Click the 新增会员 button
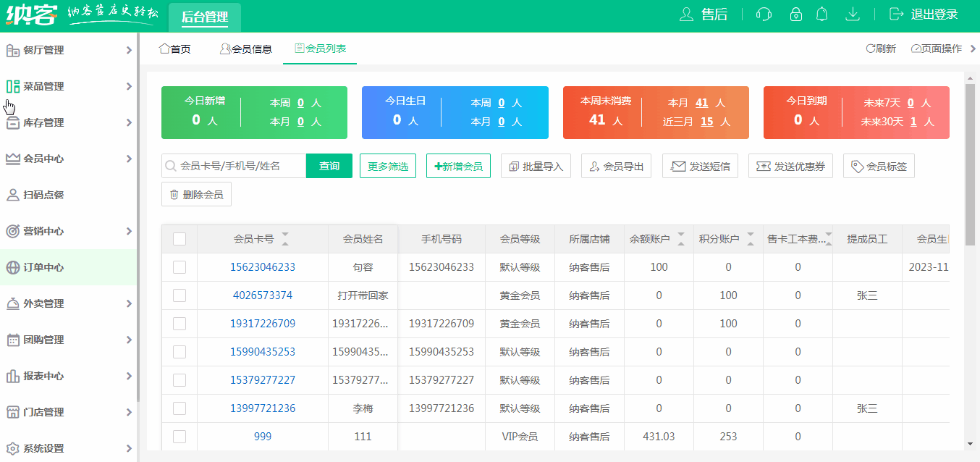980x462 pixels. (x=458, y=166)
